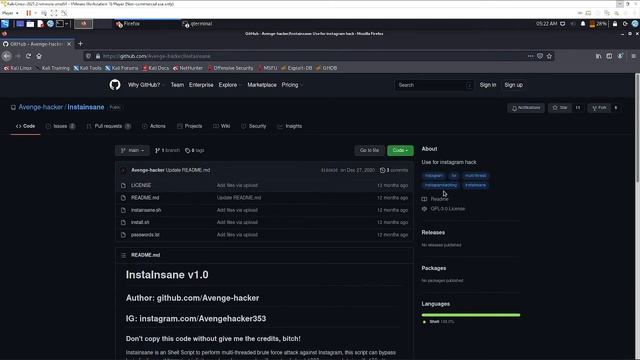Open passwords.lst file
This screenshot has height=360, width=640.
(145, 235)
